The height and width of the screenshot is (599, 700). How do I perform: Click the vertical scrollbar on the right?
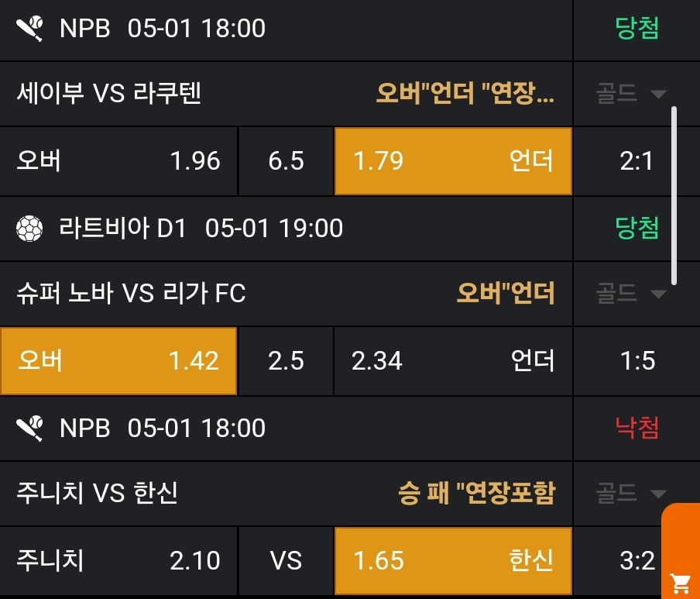coord(674,195)
